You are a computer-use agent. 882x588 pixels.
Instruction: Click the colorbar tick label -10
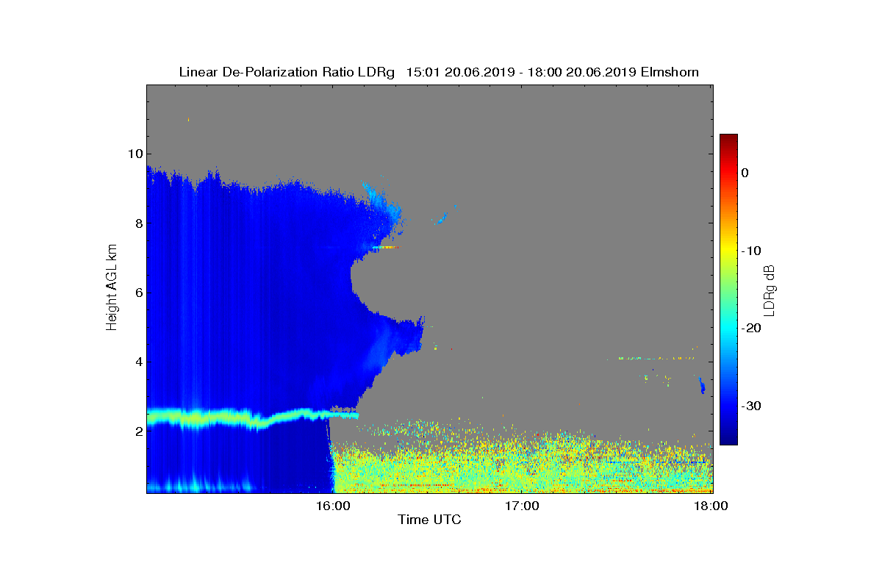pyautogui.click(x=751, y=251)
